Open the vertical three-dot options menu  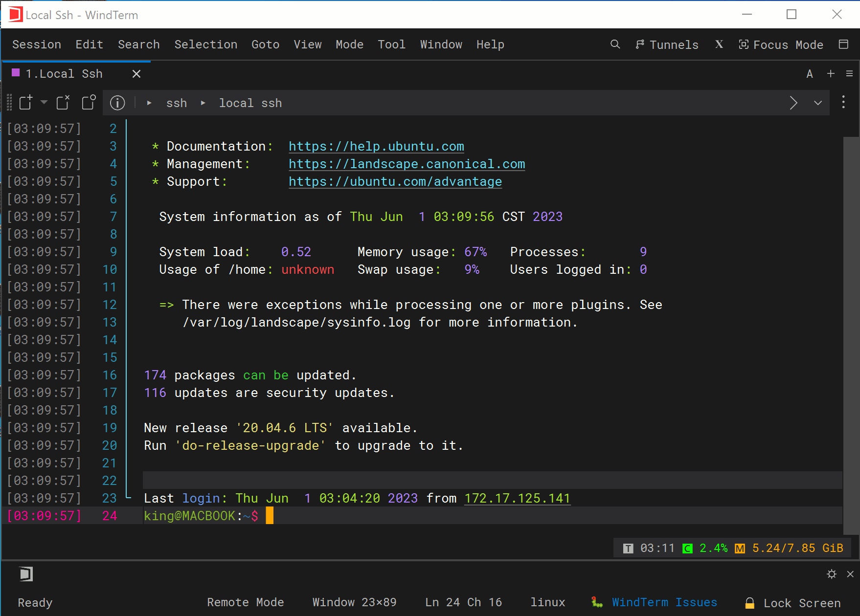pos(843,102)
